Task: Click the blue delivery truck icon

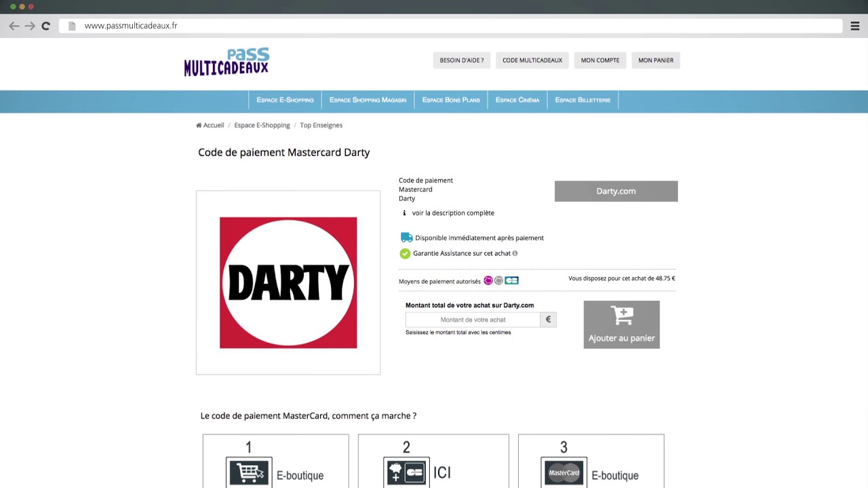Action: [406, 237]
